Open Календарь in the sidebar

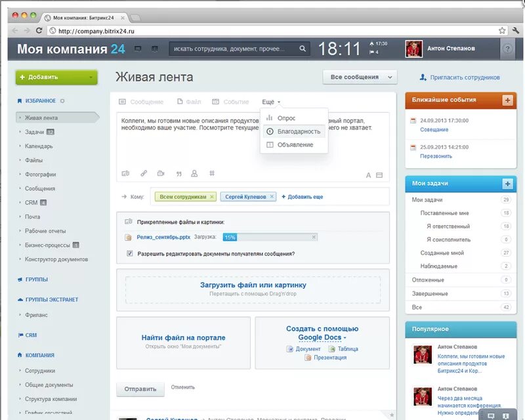[39, 146]
